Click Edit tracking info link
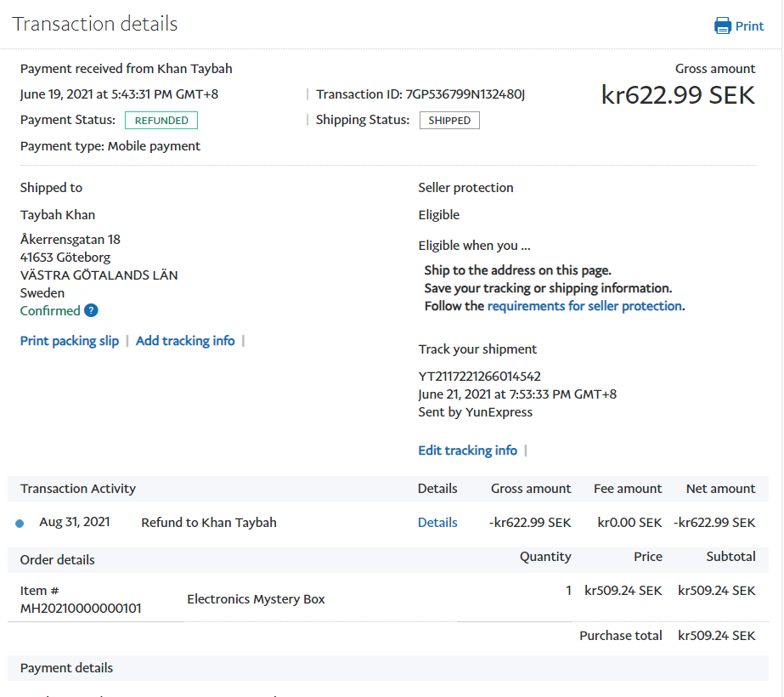 coord(467,450)
